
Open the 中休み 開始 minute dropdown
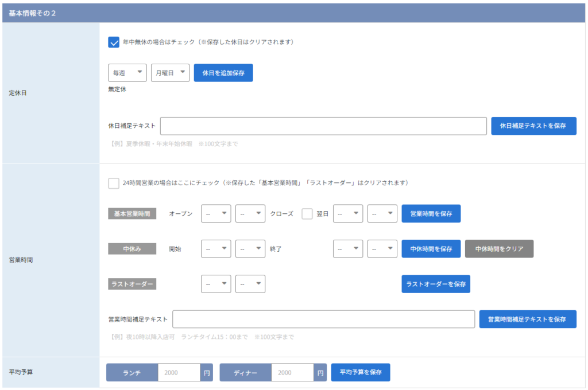coord(250,249)
